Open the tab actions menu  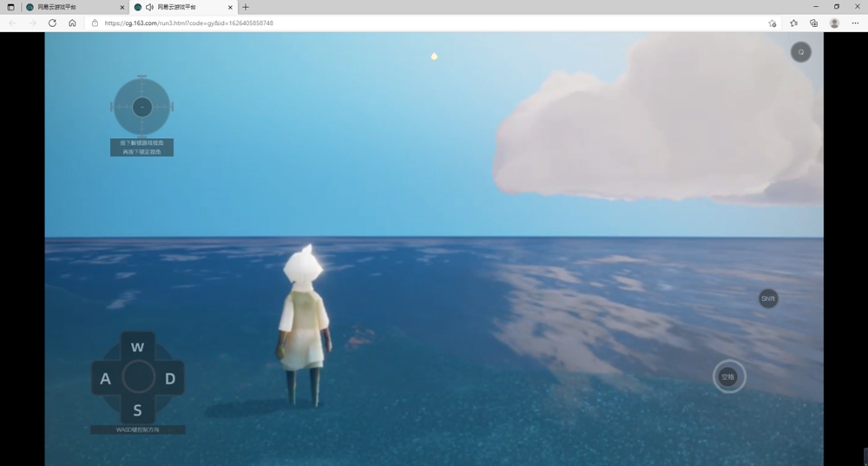(x=10, y=7)
